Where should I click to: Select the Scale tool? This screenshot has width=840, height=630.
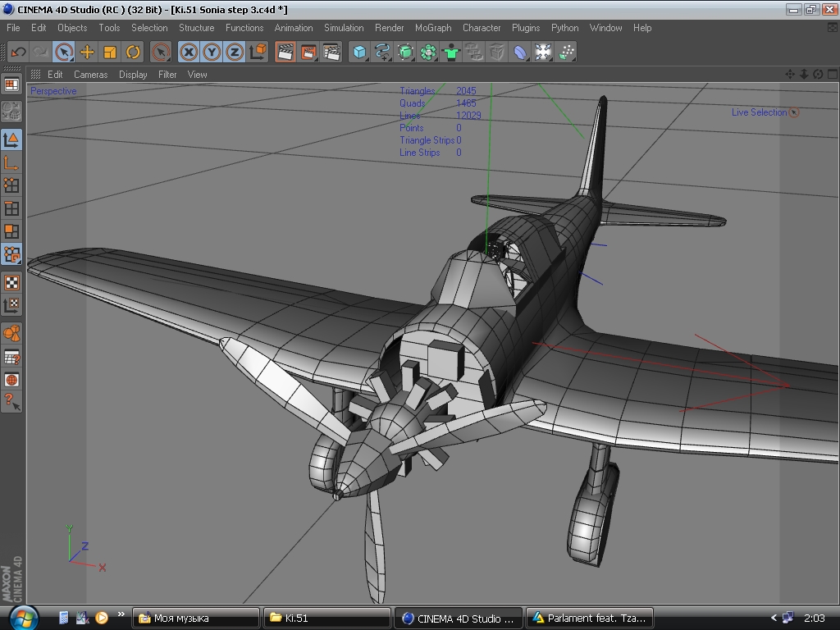tap(110, 52)
